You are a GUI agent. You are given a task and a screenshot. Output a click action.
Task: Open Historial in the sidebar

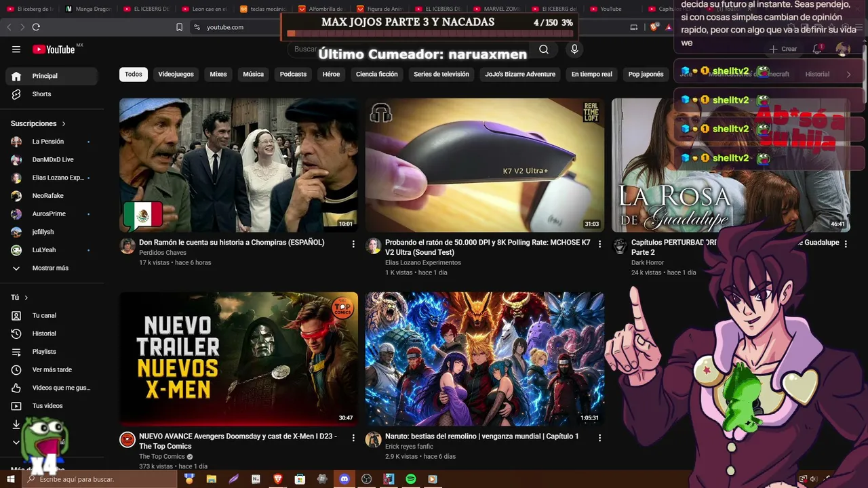[x=53, y=333]
